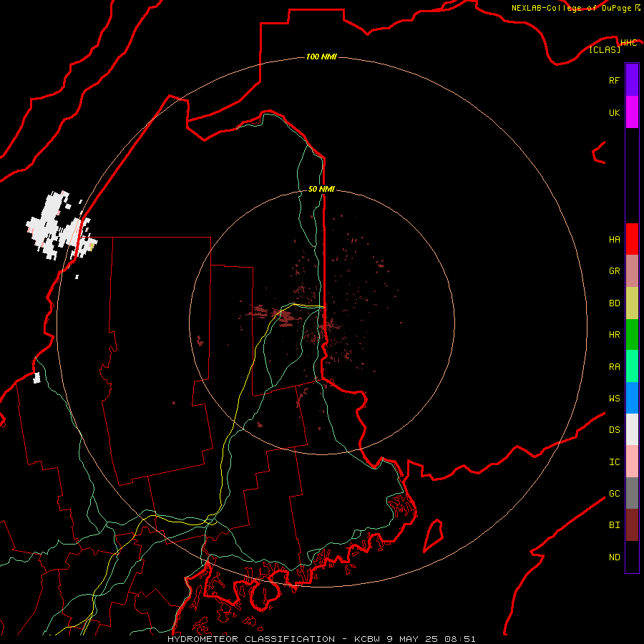This screenshot has height=644, width=644.
Task: Click the WS blue legend swatch
Action: tap(632, 398)
